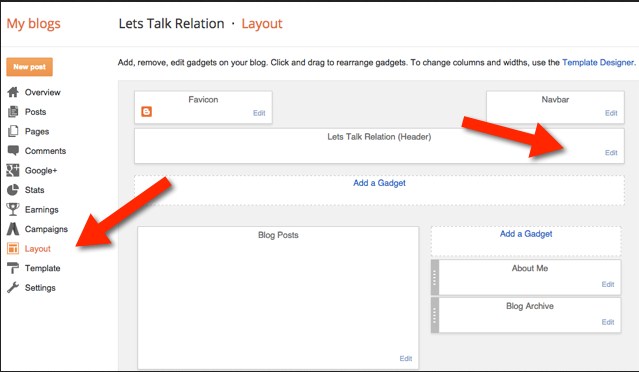The image size is (639, 372).
Task: Select the Comments speech bubble icon
Action: [13, 151]
